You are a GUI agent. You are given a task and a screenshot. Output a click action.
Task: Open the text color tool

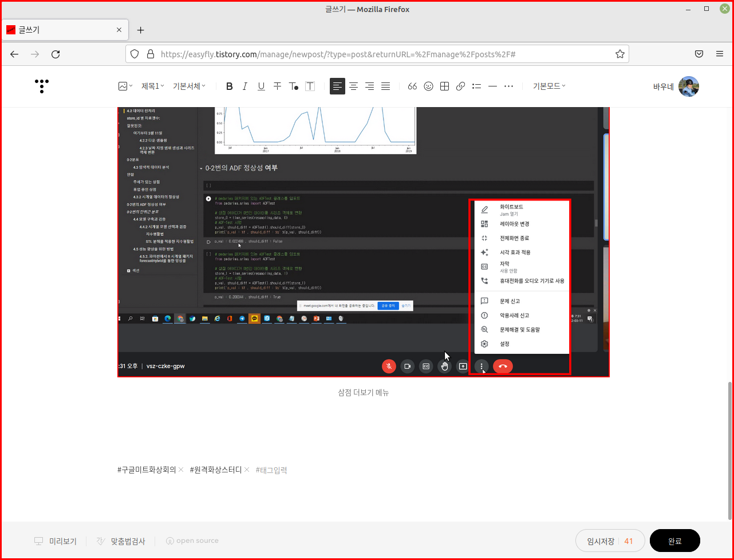pos(293,86)
